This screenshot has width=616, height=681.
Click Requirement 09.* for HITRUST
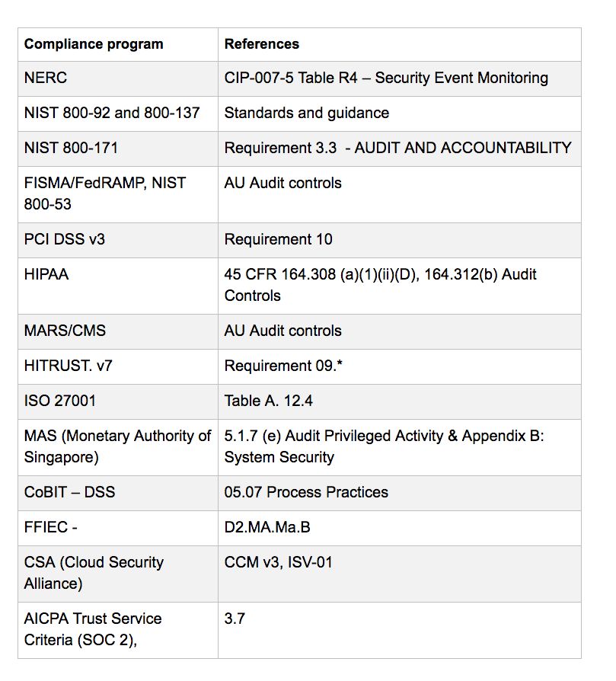pyautogui.click(x=283, y=366)
